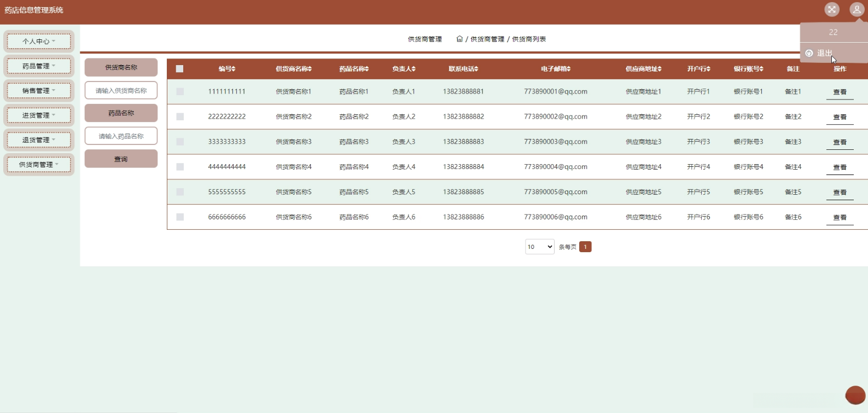
Task: Open the user profile avatar icon
Action: point(857,9)
